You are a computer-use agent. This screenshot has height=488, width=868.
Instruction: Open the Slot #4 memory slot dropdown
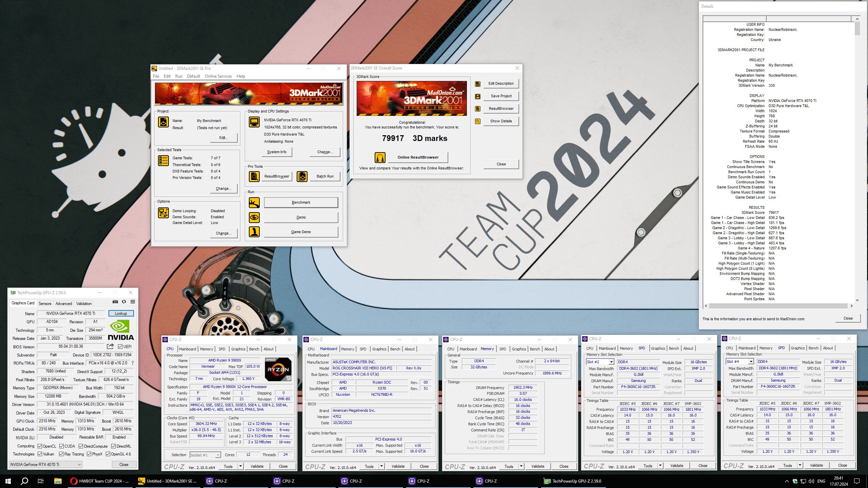click(x=739, y=362)
